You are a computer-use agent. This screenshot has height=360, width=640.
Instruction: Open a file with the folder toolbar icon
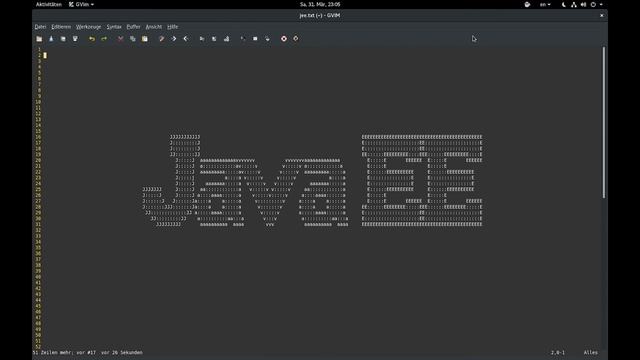39,39
